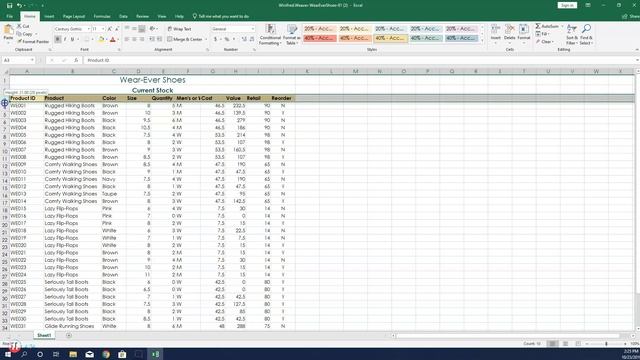Click the horizontal scrollbar at bottom

click(x=508, y=336)
